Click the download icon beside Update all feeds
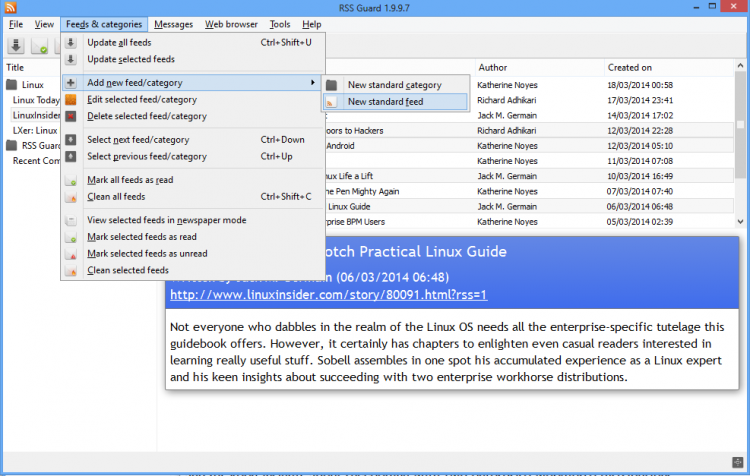The height and width of the screenshot is (476, 750). coord(71,43)
